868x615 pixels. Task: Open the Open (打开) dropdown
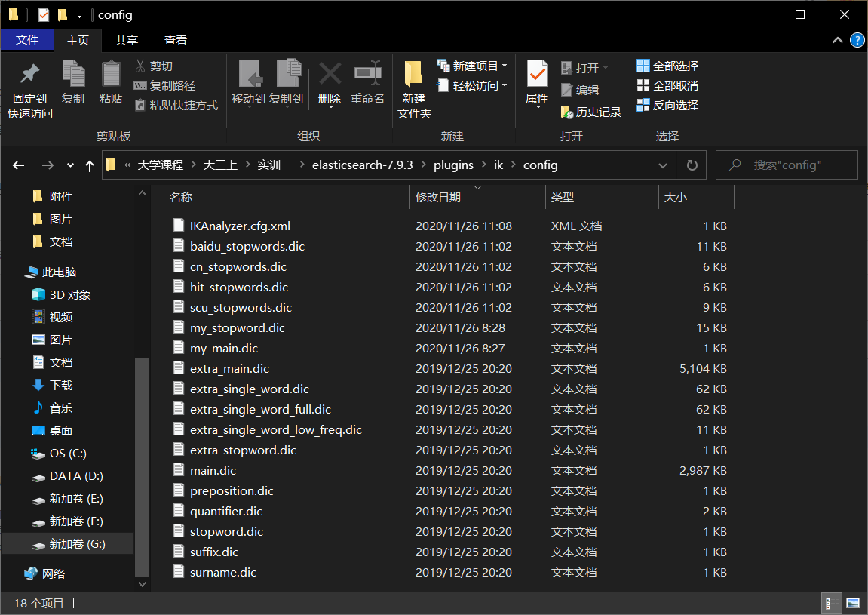click(x=584, y=68)
